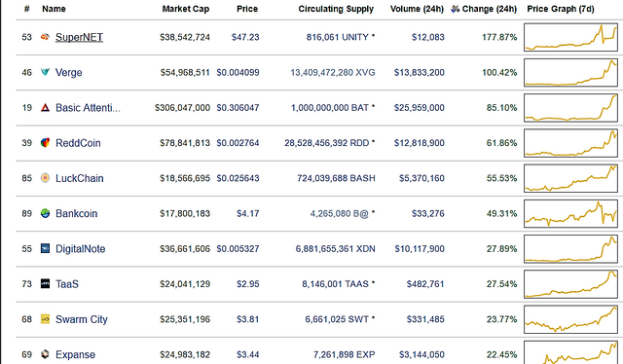The image size is (623, 364).
Task: Open SuperNET 7-day price graph thumbnail
Action: (x=570, y=37)
